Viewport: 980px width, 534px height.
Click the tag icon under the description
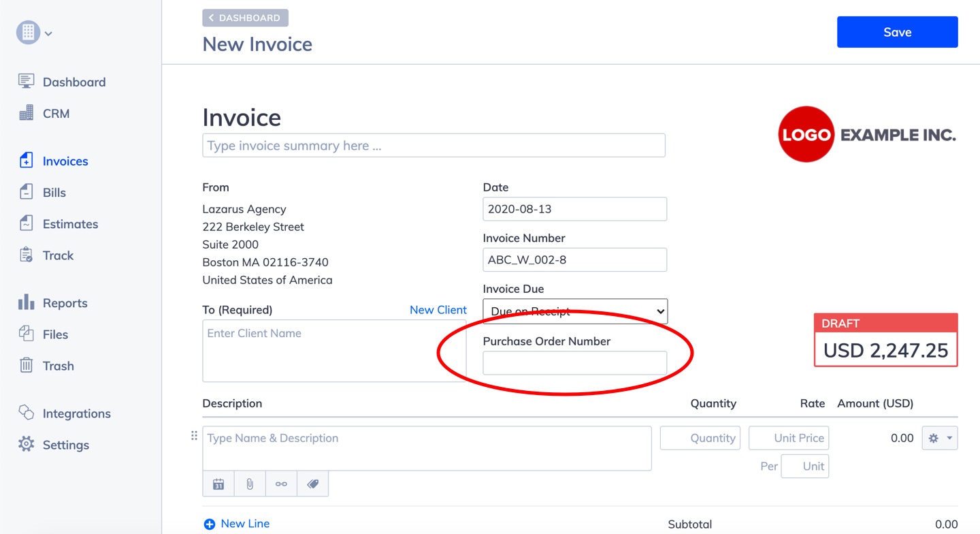(312, 484)
